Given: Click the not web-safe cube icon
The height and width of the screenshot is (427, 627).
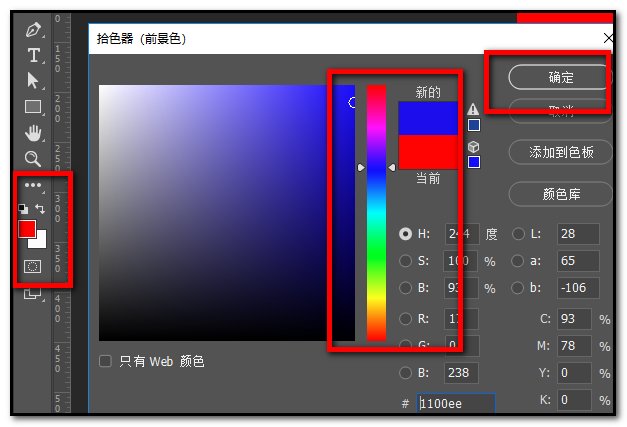Looking at the screenshot, I should (473, 147).
